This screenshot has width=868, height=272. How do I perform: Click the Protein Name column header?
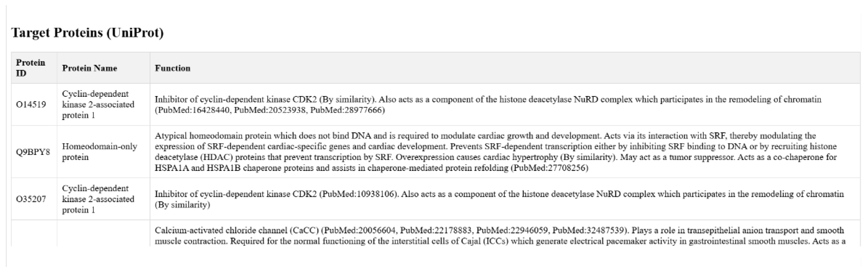click(89, 68)
